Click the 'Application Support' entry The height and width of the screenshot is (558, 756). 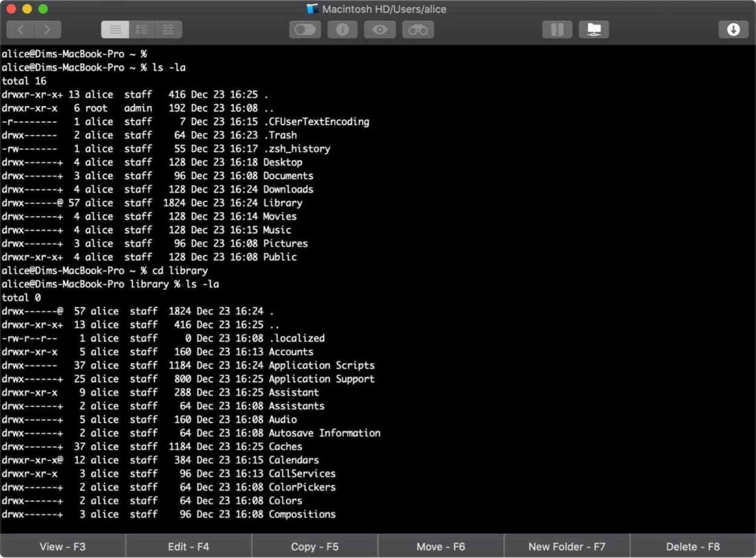322,379
